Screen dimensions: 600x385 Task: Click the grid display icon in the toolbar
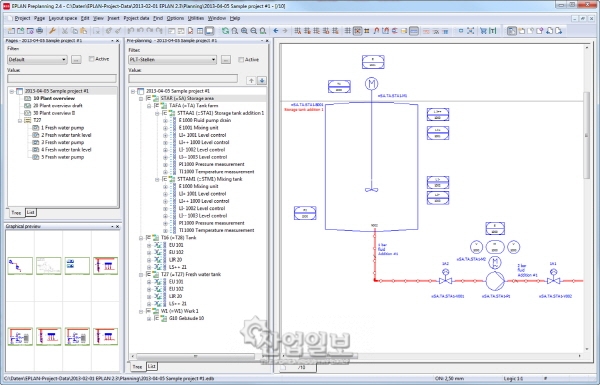coord(347,31)
